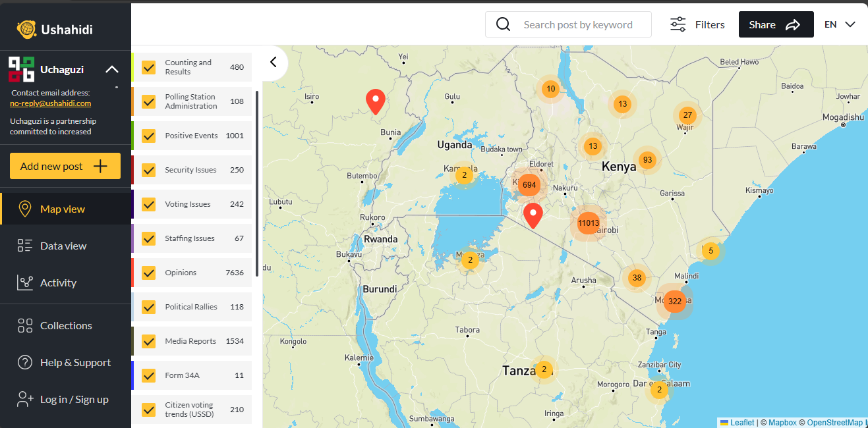The height and width of the screenshot is (428, 868).
Task: Open the Activity page
Action: coord(66,282)
